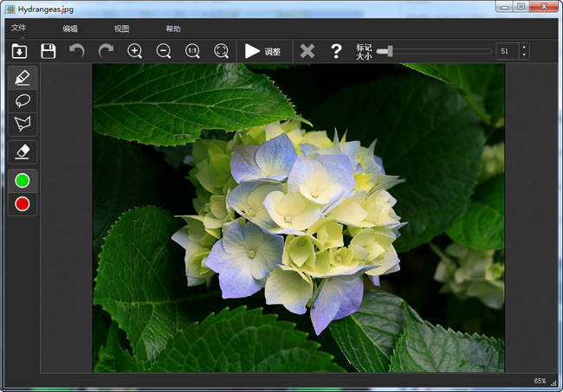Pick the red marker color
This screenshot has width=563, height=392.
point(23,204)
